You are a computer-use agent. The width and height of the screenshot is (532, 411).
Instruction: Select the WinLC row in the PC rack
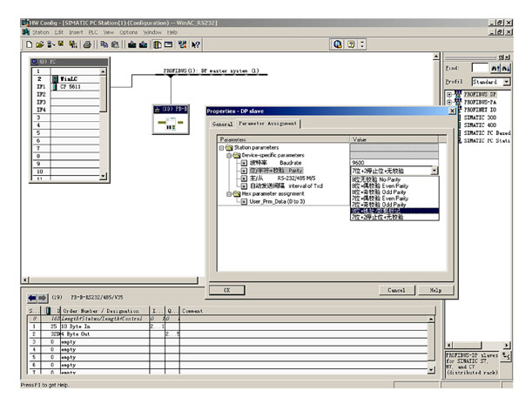66,79
